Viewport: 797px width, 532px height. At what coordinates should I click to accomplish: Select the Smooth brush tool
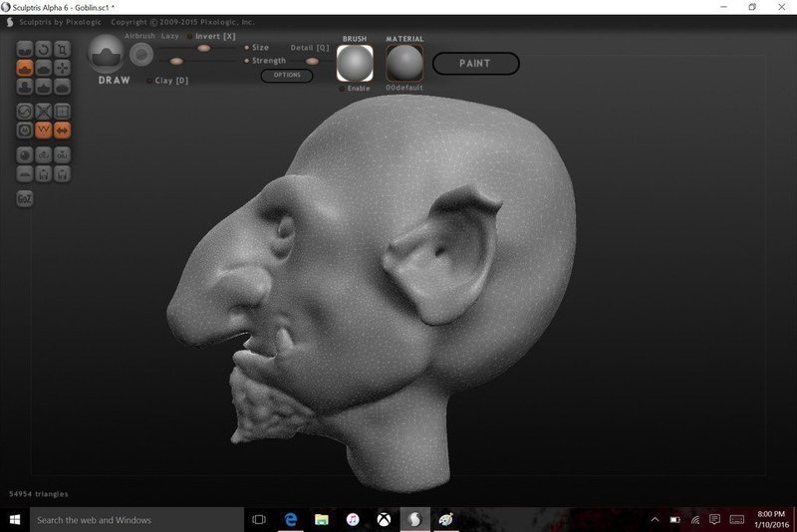[x=62, y=87]
